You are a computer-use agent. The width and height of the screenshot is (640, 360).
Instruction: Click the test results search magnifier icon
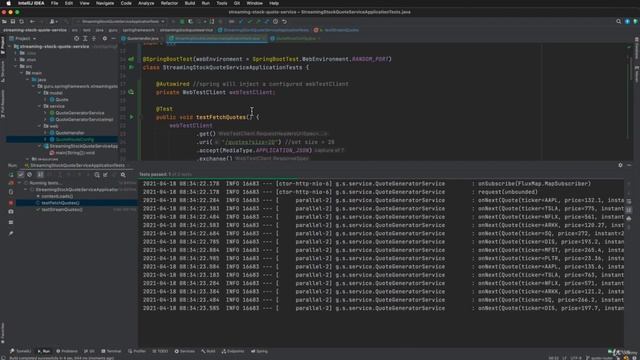(x=123, y=175)
